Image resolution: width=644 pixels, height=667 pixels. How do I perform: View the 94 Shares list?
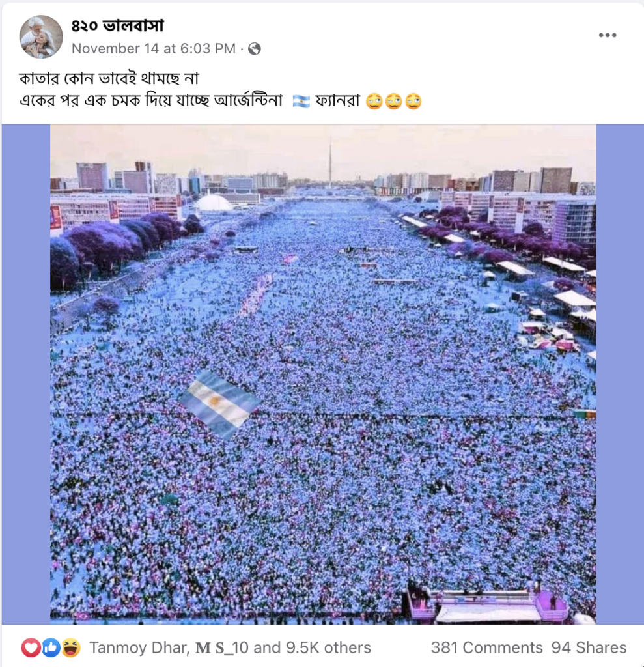pos(589,648)
